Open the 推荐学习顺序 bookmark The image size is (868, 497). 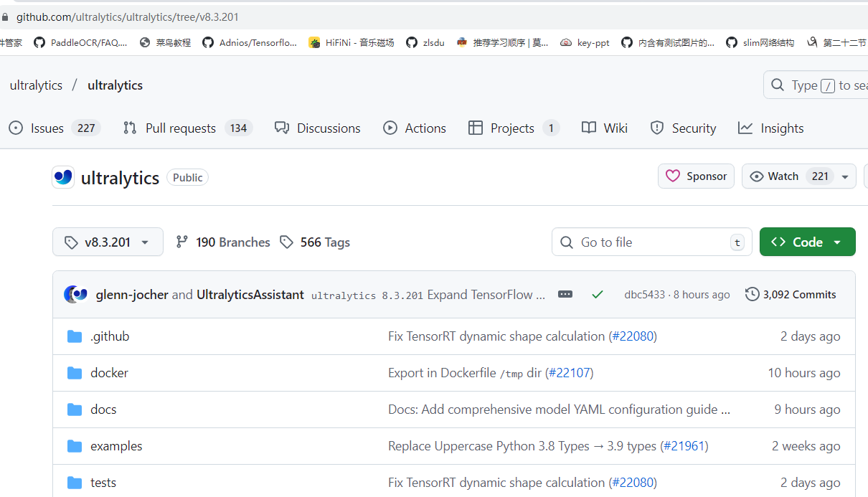tap(502, 42)
